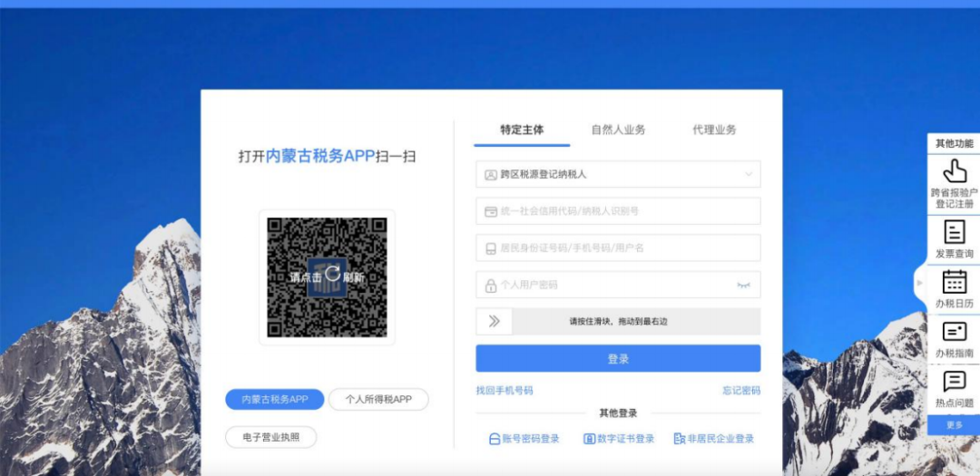Click 内蒙古税务APP text in scan heading

(320, 156)
